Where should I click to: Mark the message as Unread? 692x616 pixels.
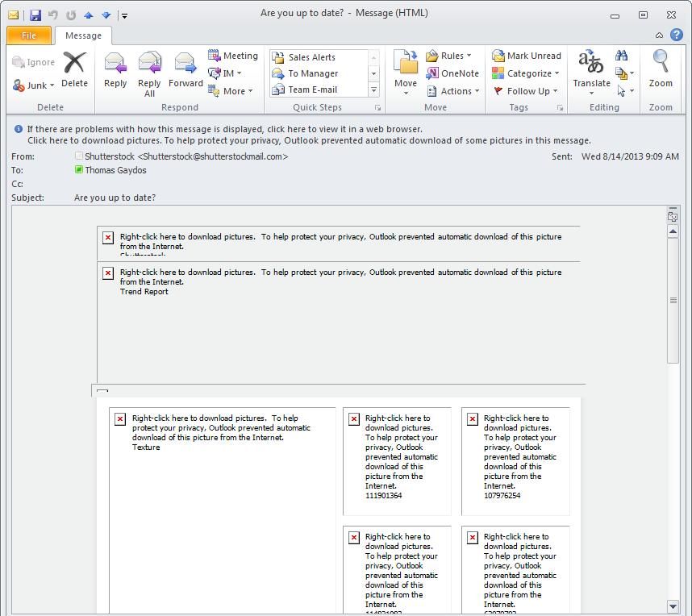coord(527,56)
